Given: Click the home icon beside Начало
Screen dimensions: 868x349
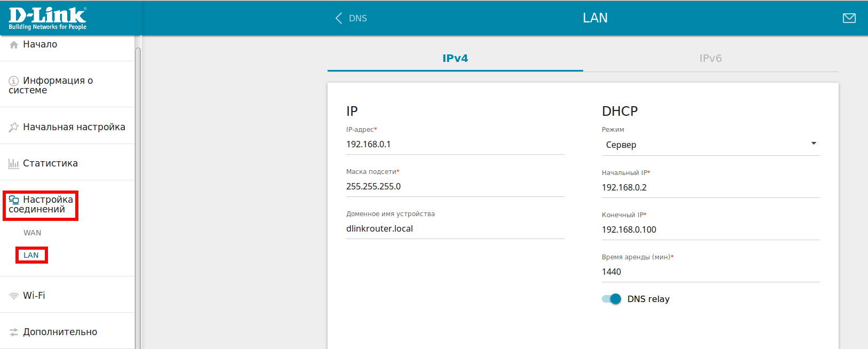Looking at the screenshot, I should (14, 45).
